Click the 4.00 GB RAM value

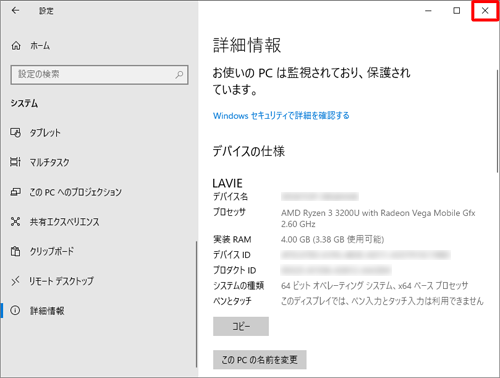tap(332, 239)
